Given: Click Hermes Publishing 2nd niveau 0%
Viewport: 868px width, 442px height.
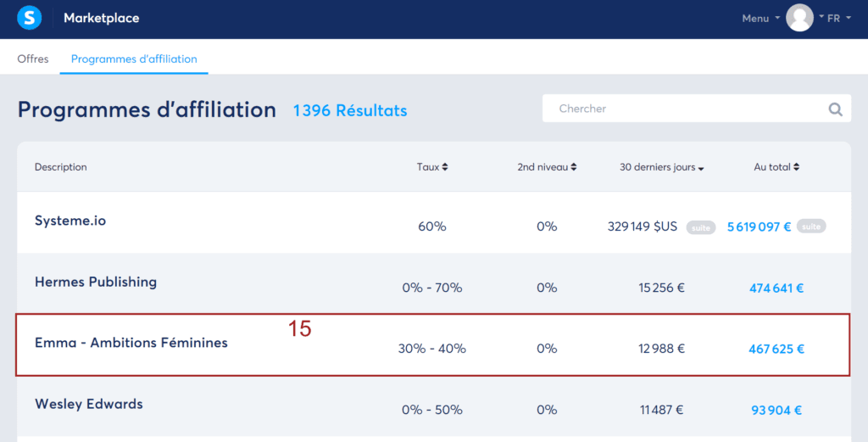Looking at the screenshot, I should tap(547, 288).
